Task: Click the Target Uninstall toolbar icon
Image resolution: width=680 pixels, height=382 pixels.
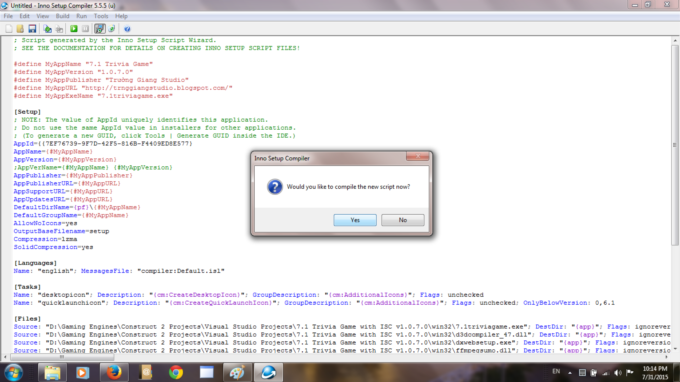Action: [x=111, y=29]
